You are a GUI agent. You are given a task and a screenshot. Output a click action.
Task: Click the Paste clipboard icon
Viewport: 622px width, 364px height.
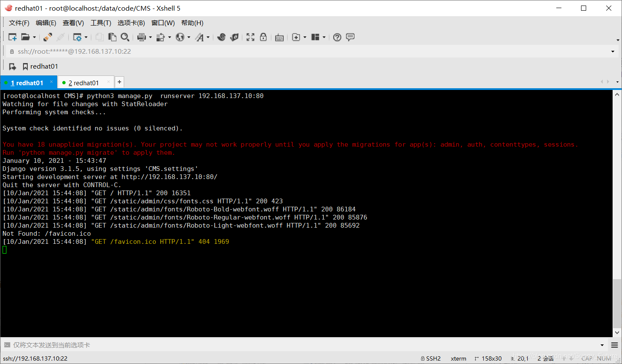point(112,37)
